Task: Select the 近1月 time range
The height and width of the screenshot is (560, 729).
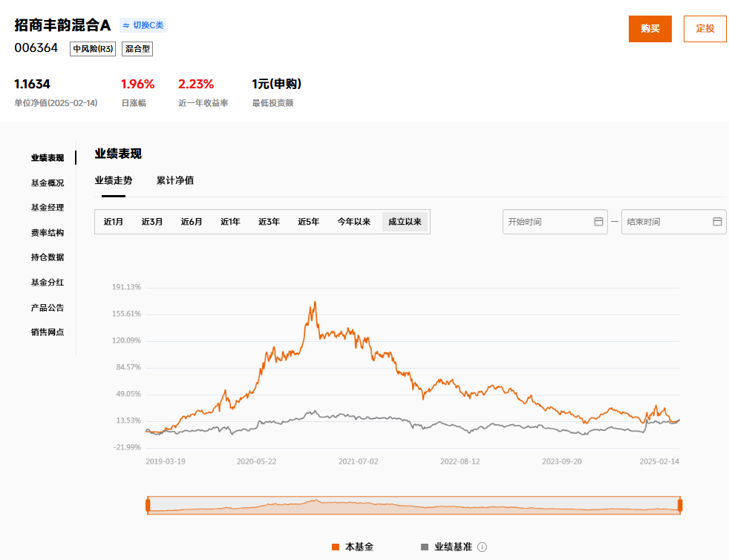Action: coord(114,222)
